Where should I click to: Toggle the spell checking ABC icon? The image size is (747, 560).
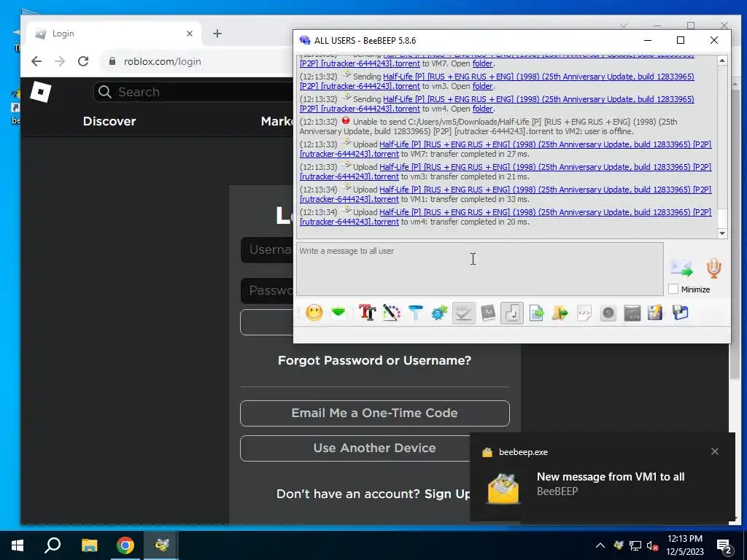click(x=463, y=313)
